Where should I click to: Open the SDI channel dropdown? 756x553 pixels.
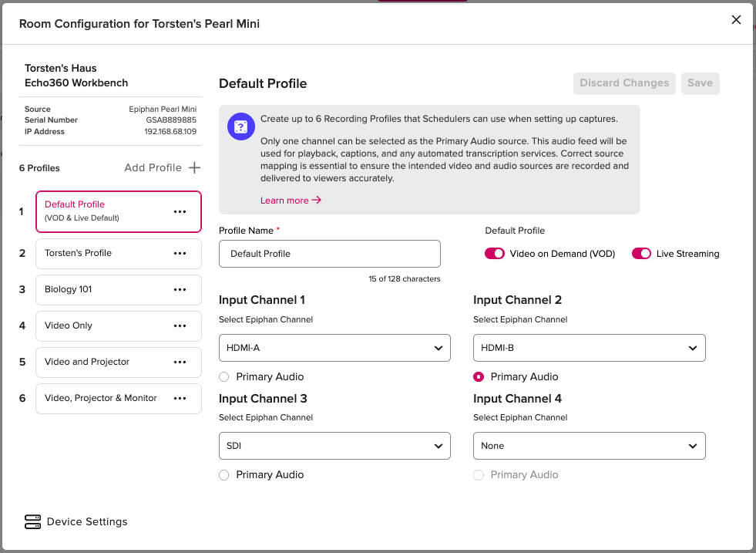334,446
